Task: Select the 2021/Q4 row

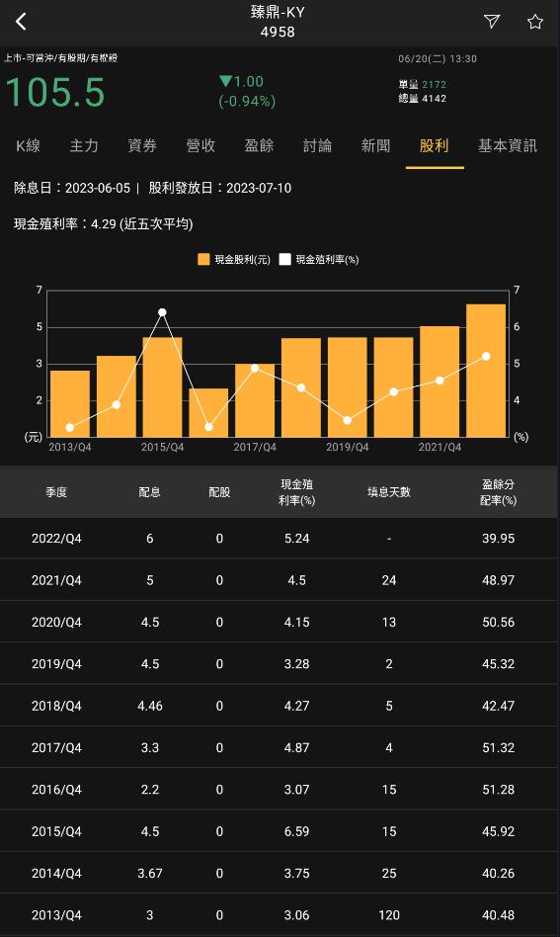Action: 280,580
